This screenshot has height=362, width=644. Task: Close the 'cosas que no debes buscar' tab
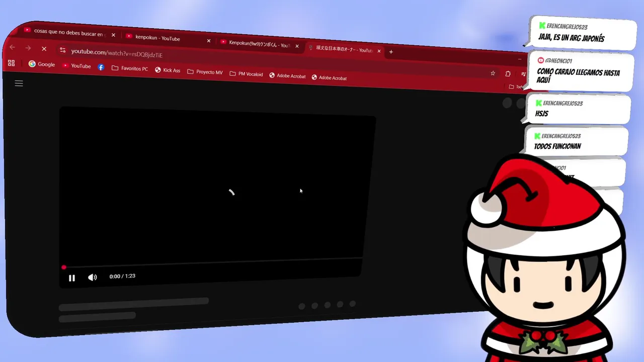tap(113, 35)
